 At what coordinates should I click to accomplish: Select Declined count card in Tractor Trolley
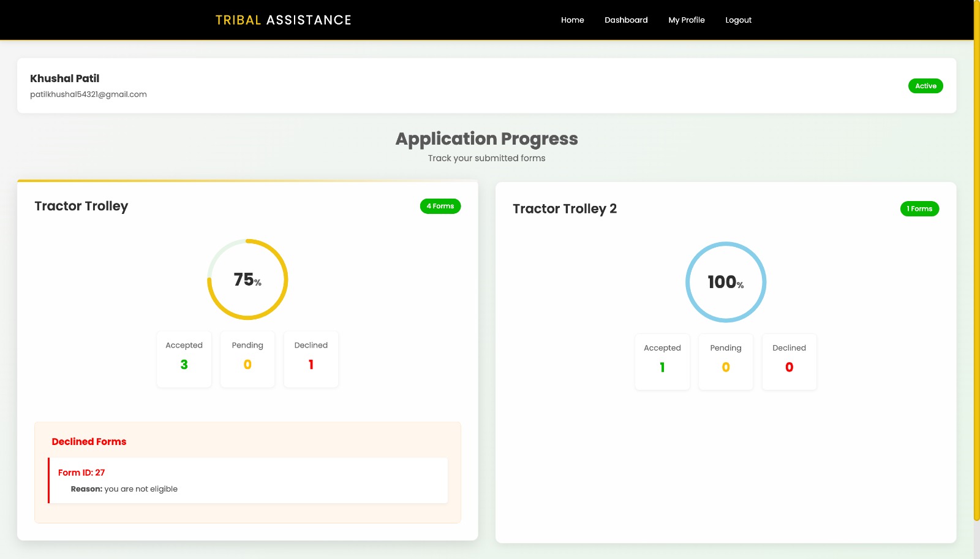pyautogui.click(x=311, y=359)
